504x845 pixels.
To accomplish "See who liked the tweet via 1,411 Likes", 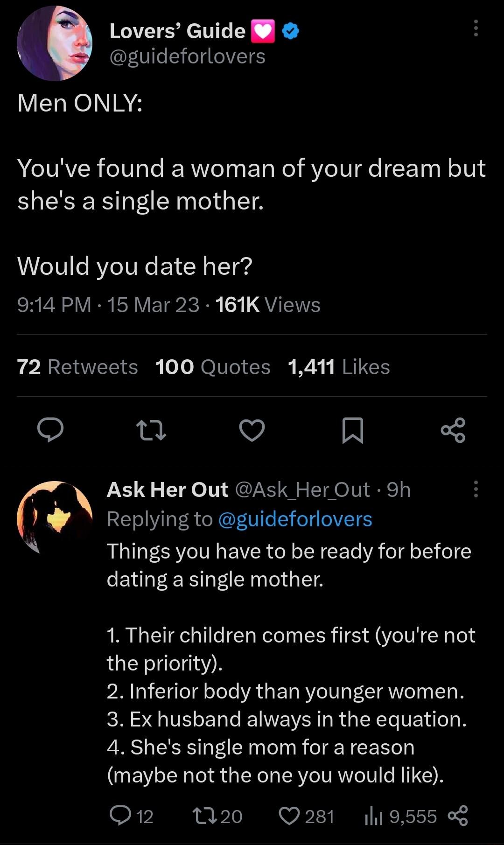I will [x=339, y=367].
